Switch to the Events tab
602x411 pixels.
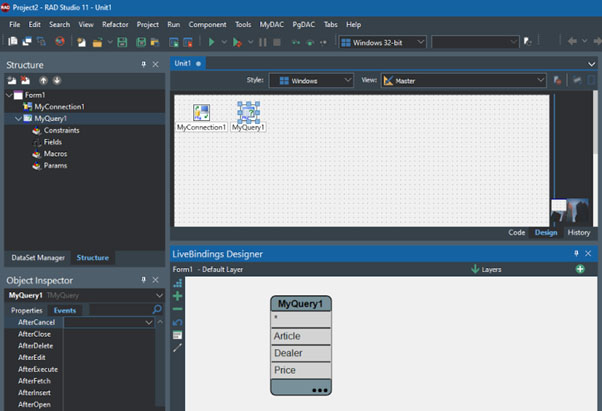coord(65,310)
